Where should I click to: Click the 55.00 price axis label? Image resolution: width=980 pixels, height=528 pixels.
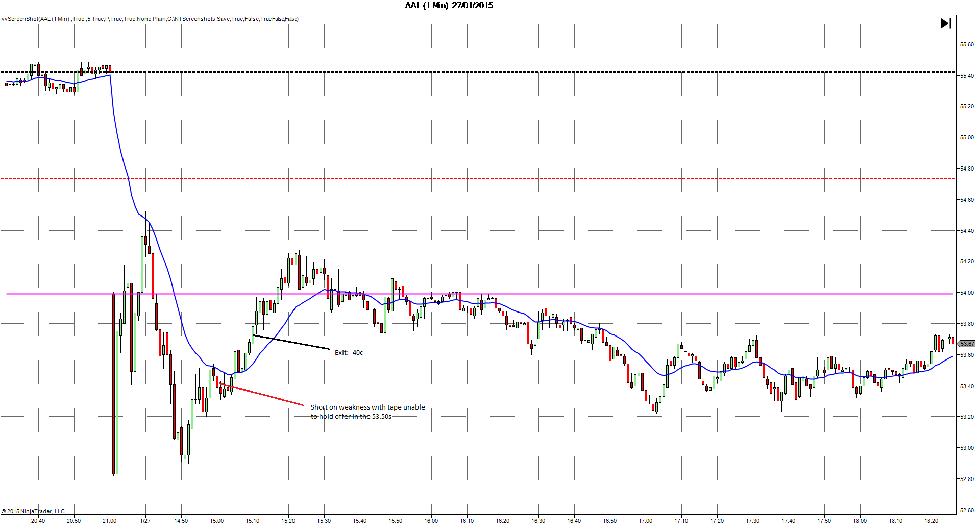[x=967, y=137]
